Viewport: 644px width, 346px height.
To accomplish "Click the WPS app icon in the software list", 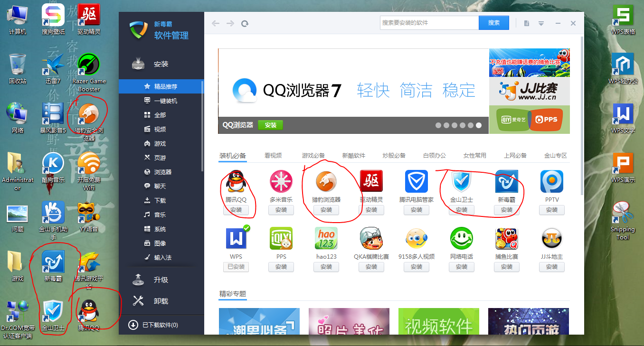I will pos(236,239).
